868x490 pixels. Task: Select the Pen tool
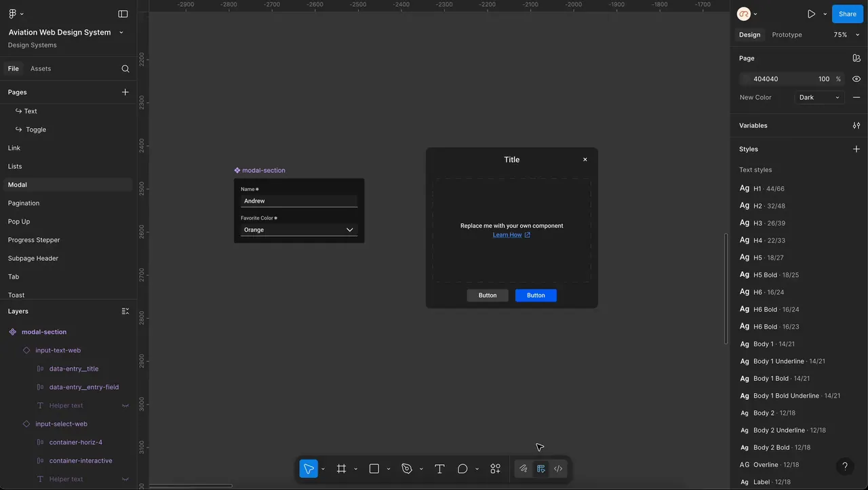407,469
